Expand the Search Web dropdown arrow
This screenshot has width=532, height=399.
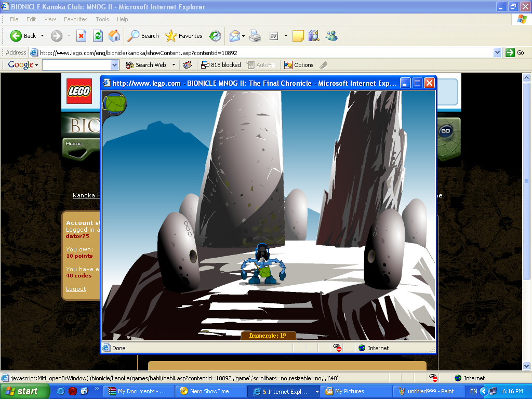click(x=174, y=65)
